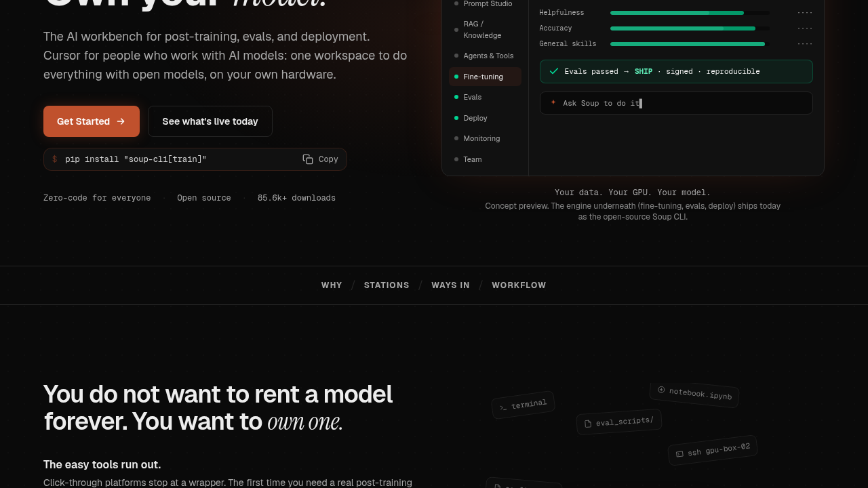This screenshot has width=868, height=488.
Task: Click the Open source text
Action: 204,198
